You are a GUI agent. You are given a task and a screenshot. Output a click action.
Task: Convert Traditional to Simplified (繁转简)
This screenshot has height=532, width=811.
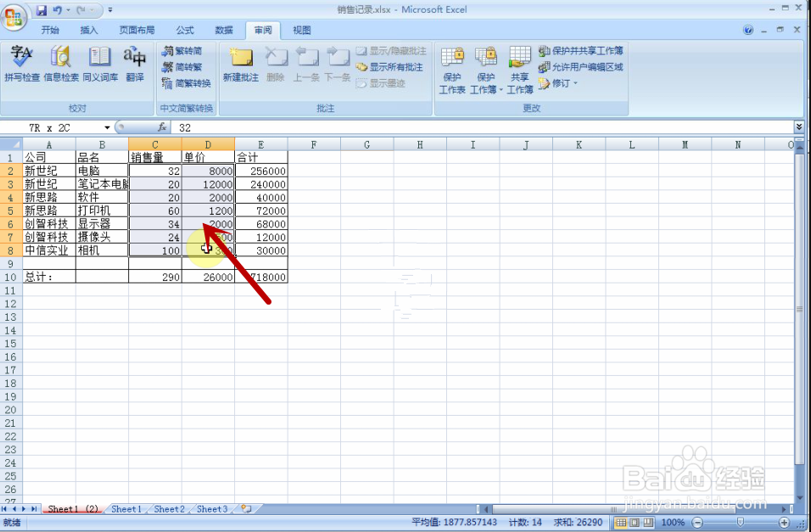[x=182, y=51]
